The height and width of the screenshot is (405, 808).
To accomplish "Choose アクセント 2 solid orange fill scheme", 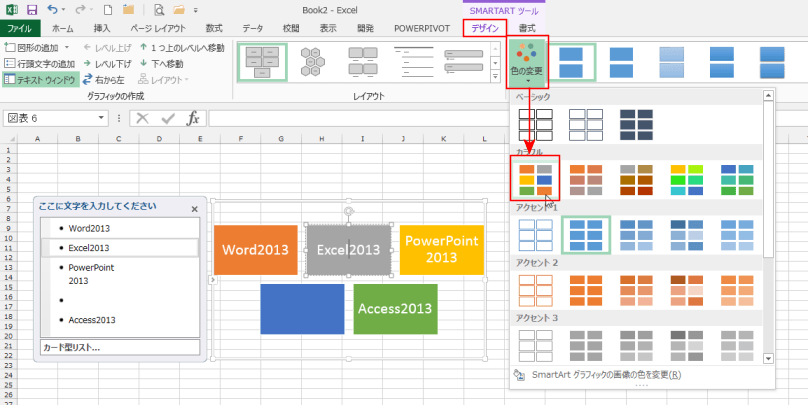I will (x=586, y=290).
